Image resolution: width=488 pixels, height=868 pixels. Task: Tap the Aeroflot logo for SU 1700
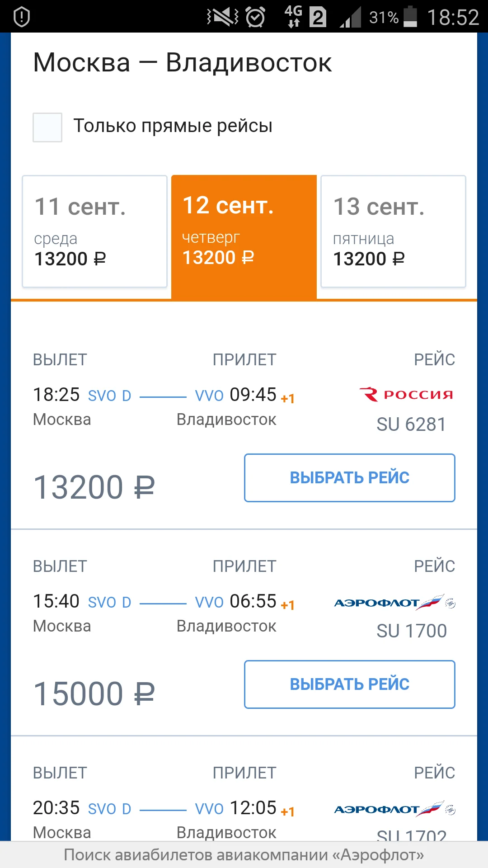coord(394,603)
